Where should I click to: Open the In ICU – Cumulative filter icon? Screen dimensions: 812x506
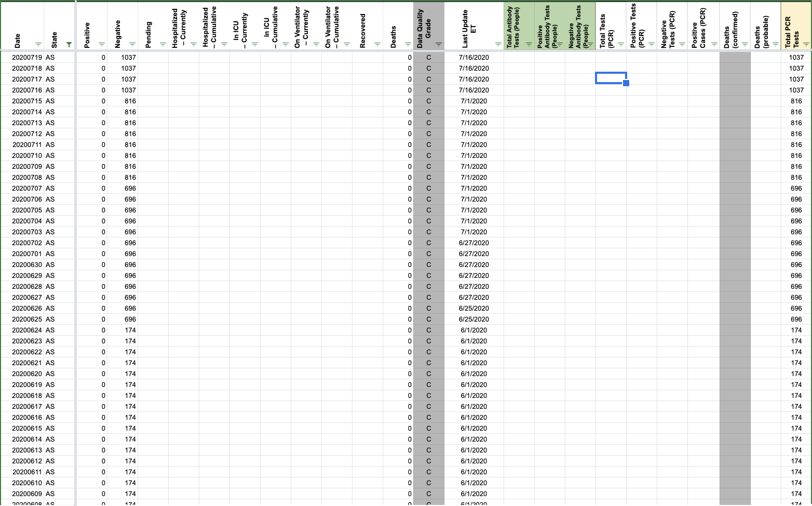click(285, 45)
